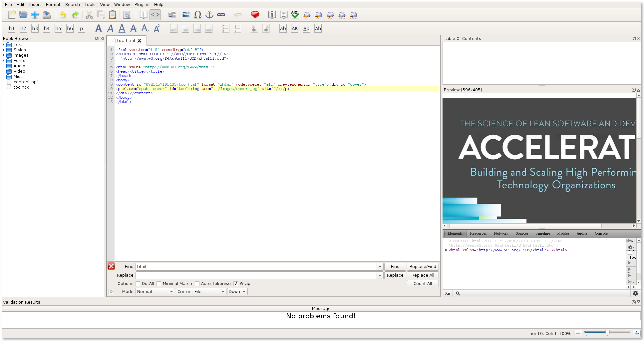The width and height of the screenshot is (644, 341).
Task: Select content.opf in the Book Browser
Action: click(x=26, y=82)
